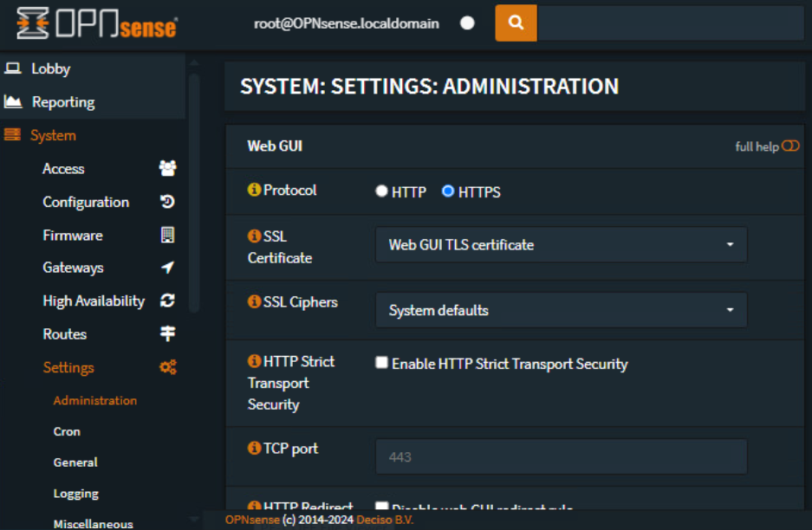Click the sidebar scrollbar thumb

194,192
